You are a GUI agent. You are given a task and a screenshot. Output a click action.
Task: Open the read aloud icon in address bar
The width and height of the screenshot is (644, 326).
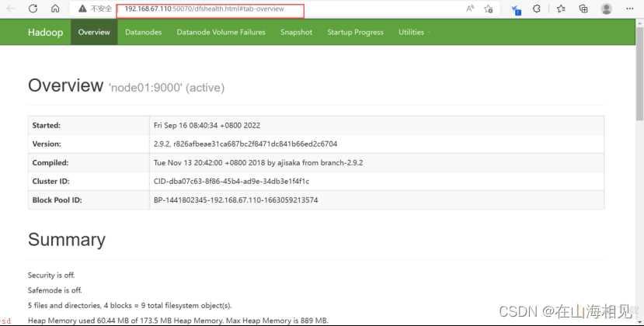pyautogui.click(x=470, y=9)
